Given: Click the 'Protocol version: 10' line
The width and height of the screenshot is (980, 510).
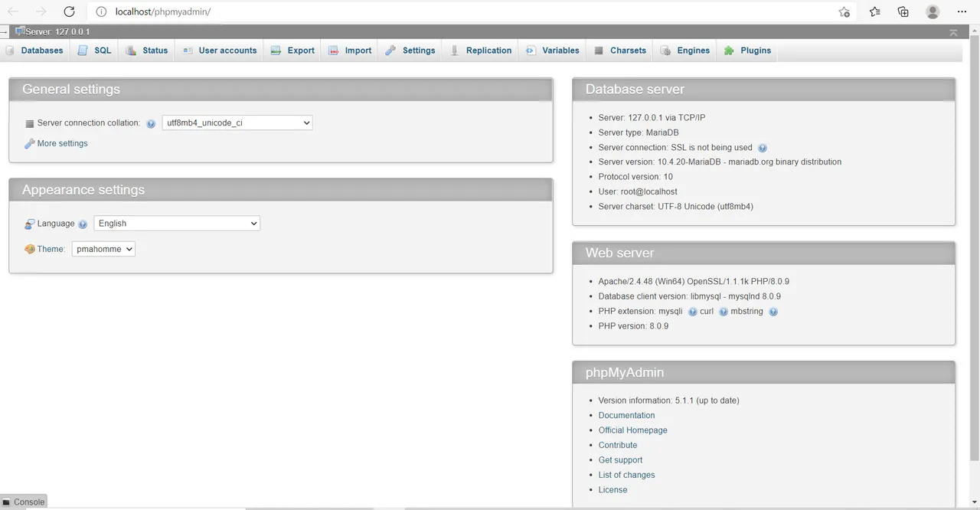Looking at the screenshot, I should point(635,177).
